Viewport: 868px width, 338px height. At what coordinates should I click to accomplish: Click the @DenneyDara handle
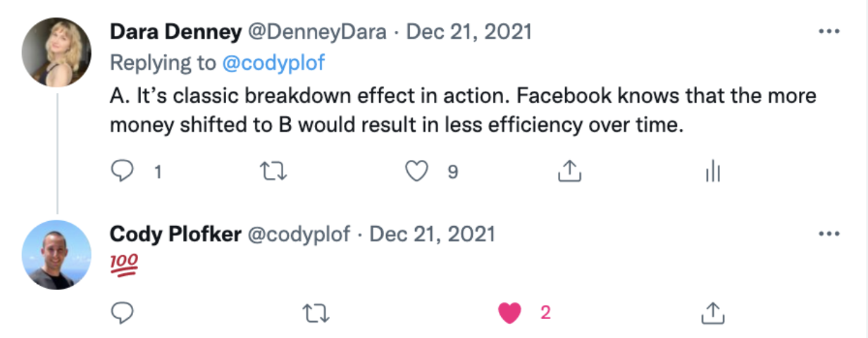317,32
